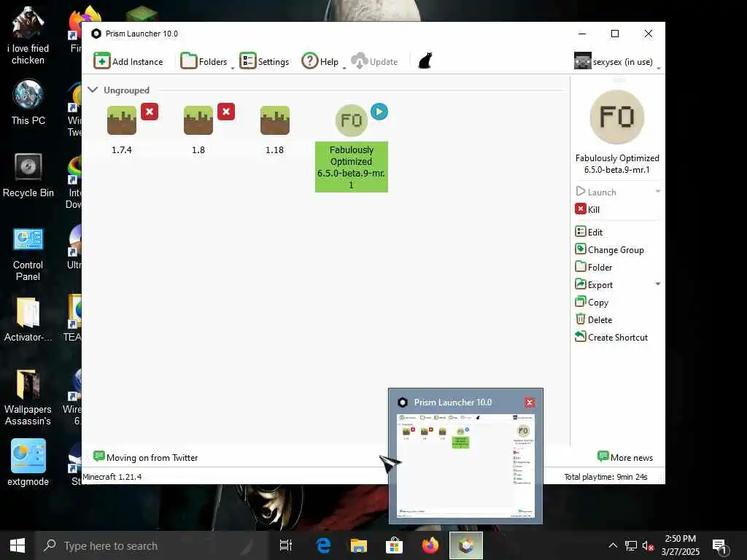Click the 1.18 instance label
This screenshot has width=747, height=560.
(x=275, y=149)
